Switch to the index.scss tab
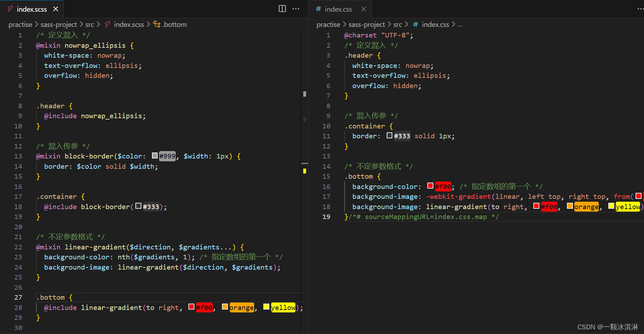644x334 pixels. (32, 9)
